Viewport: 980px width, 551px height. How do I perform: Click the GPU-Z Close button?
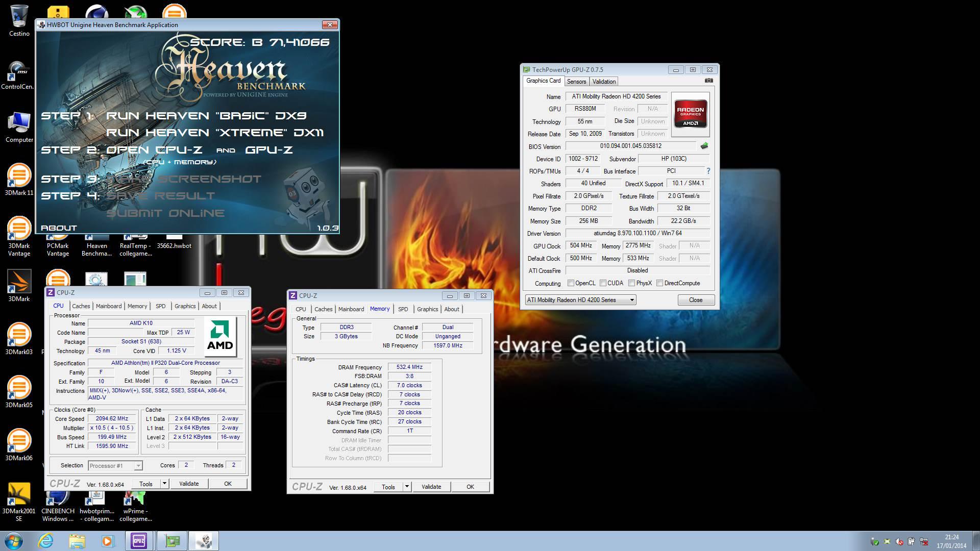[696, 300]
